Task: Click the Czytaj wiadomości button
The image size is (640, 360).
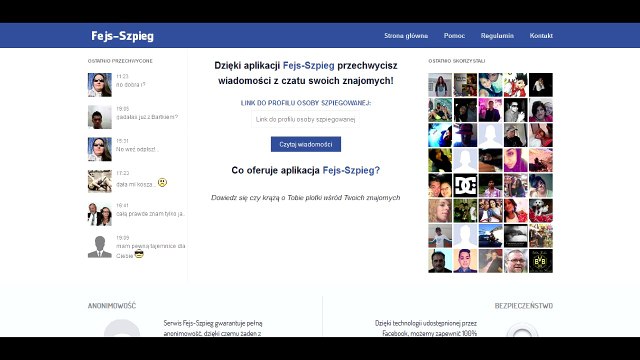Action: click(306, 144)
